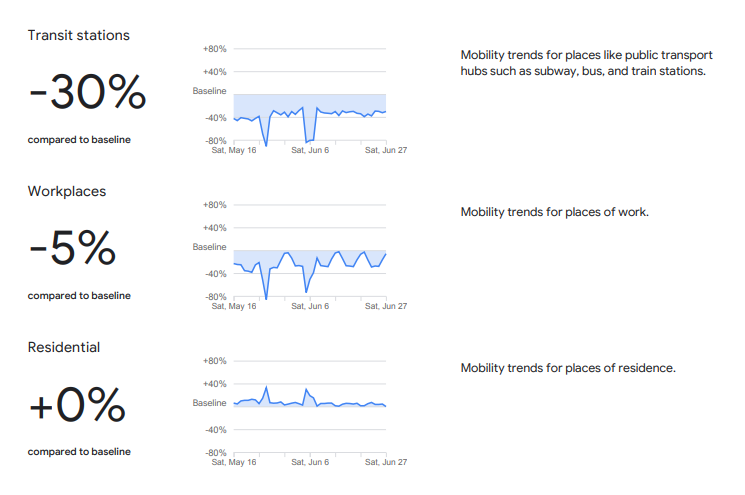745x495 pixels.
Task: Click the 'places of work' description text
Action: 554,212
